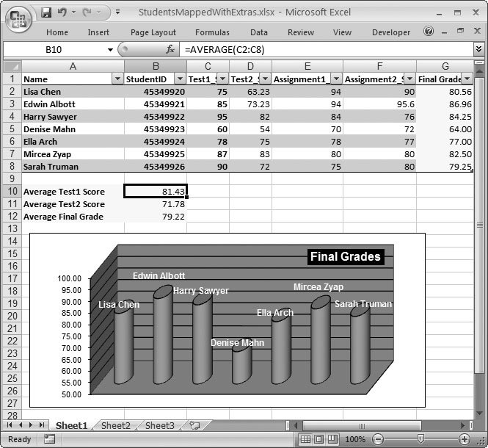
Task: Open the Formulas ribbon tab
Action: click(x=212, y=32)
